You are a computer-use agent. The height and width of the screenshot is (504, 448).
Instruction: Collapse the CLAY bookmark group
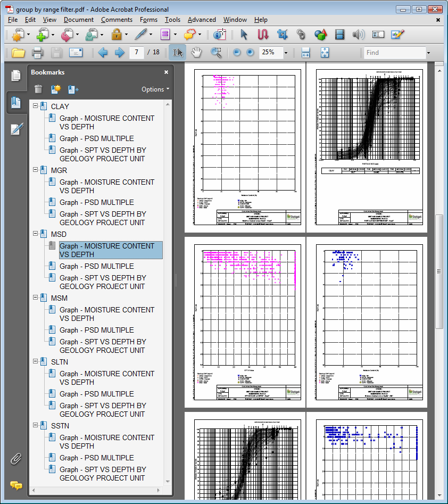[x=35, y=106]
